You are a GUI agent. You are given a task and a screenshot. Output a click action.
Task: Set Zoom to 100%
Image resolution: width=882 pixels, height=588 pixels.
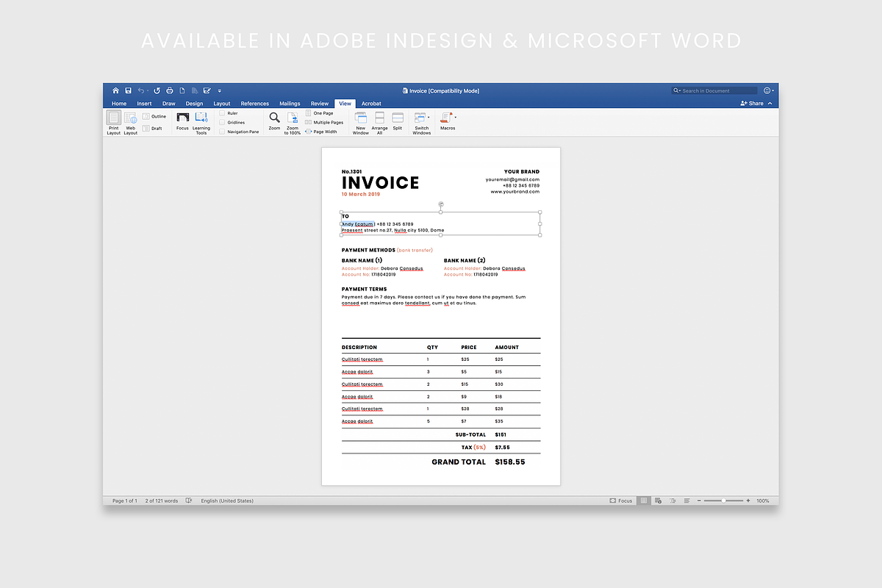click(x=293, y=123)
